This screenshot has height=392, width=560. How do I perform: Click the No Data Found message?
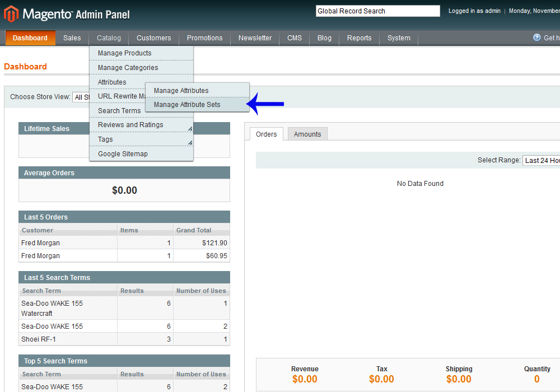tap(421, 184)
